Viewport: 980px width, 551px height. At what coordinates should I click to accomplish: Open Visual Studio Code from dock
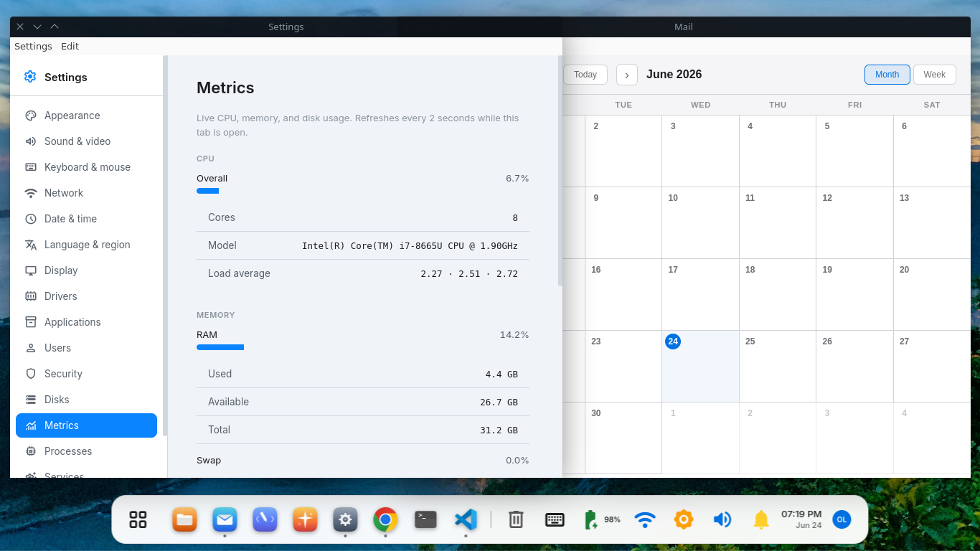coord(466,519)
